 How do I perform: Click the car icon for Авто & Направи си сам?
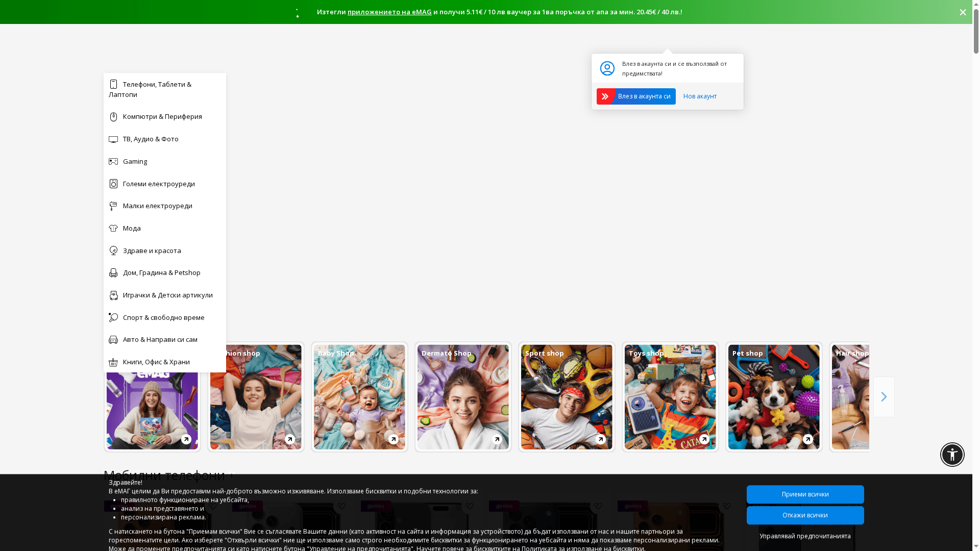click(x=113, y=340)
